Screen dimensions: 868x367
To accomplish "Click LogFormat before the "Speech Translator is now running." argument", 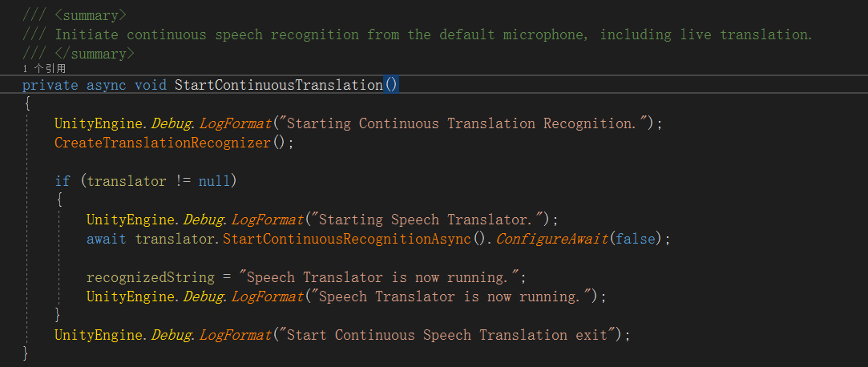I will click(x=268, y=296).
